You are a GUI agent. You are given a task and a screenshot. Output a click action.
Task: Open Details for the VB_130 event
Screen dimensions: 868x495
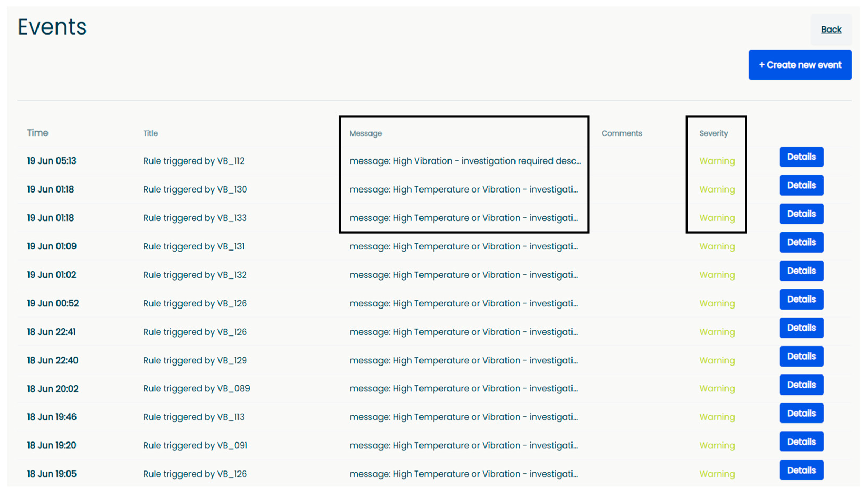[x=801, y=185]
